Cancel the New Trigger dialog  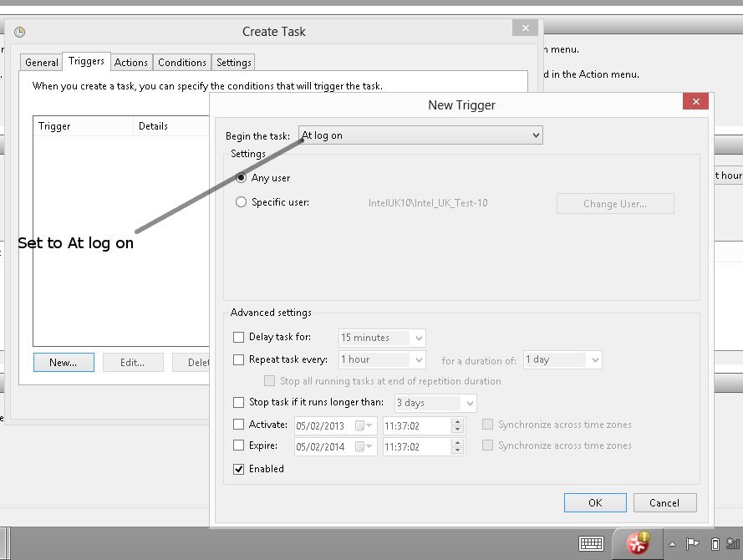664,502
